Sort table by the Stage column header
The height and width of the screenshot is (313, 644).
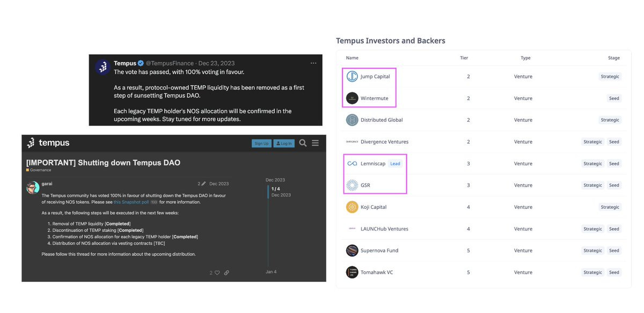613,58
